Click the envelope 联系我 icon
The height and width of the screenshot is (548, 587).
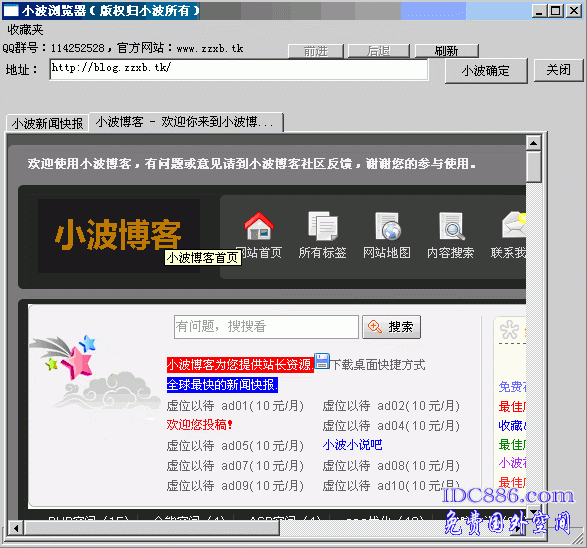coord(514,225)
